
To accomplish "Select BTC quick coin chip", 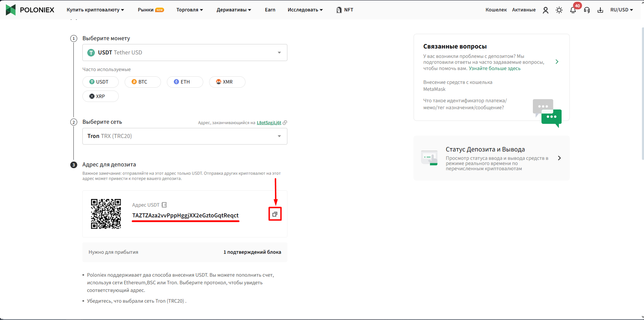I will click(x=143, y=82).
